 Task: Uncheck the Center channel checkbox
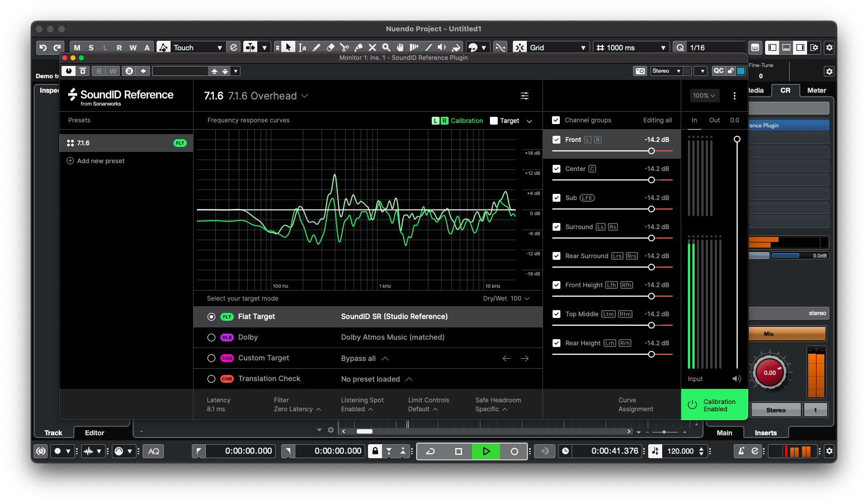556,169
